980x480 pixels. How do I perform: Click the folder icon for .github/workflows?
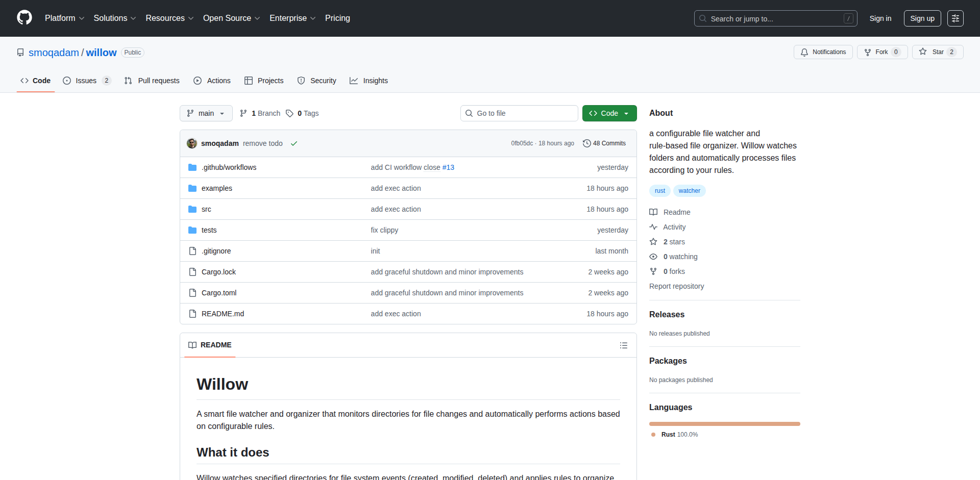point(192,167)
